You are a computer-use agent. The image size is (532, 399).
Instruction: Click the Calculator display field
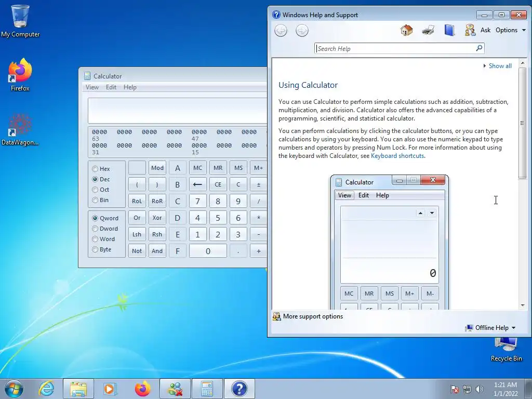pyautogui.click(x=178, y=111)
